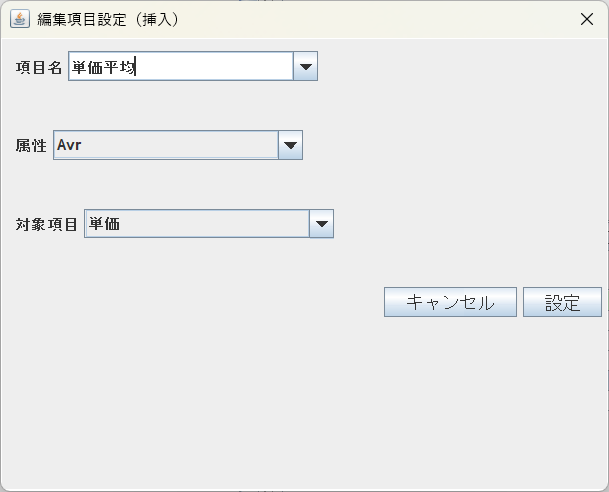
Task: Expand the 属性 dropdown arrow
Action: coord(291,145)
